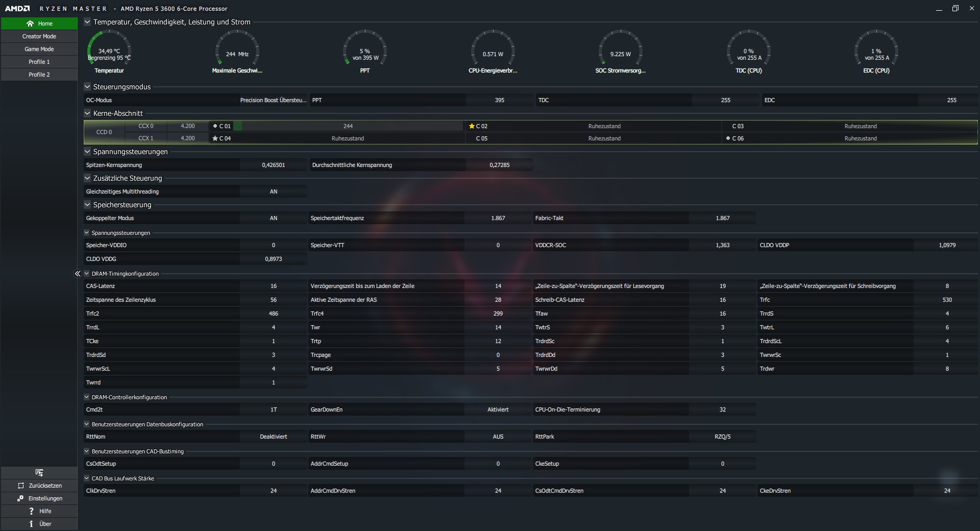980x531 pixels.
Task: Click the dot marker beside C 06
Action: [728, 138]
